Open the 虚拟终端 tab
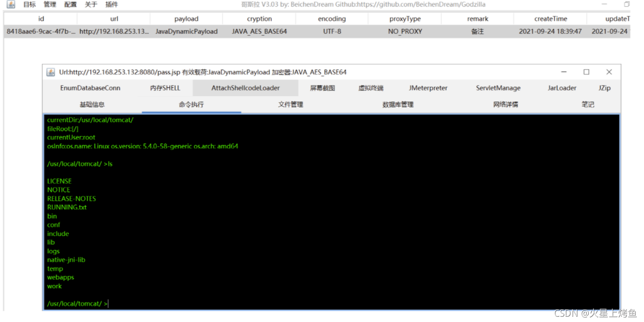The image size is (644, 322). pyautogui.click(x=371, y=88)
